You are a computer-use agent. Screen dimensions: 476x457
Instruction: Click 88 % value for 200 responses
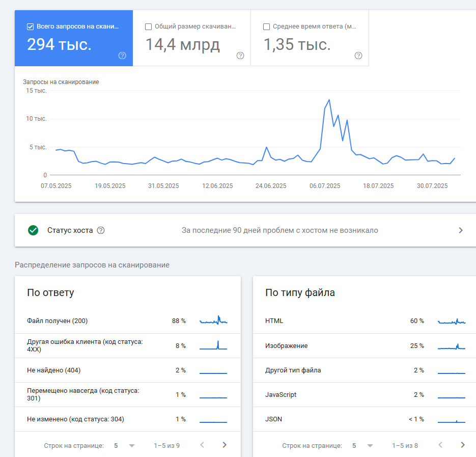pyautogui.click(x=179, y=321)
